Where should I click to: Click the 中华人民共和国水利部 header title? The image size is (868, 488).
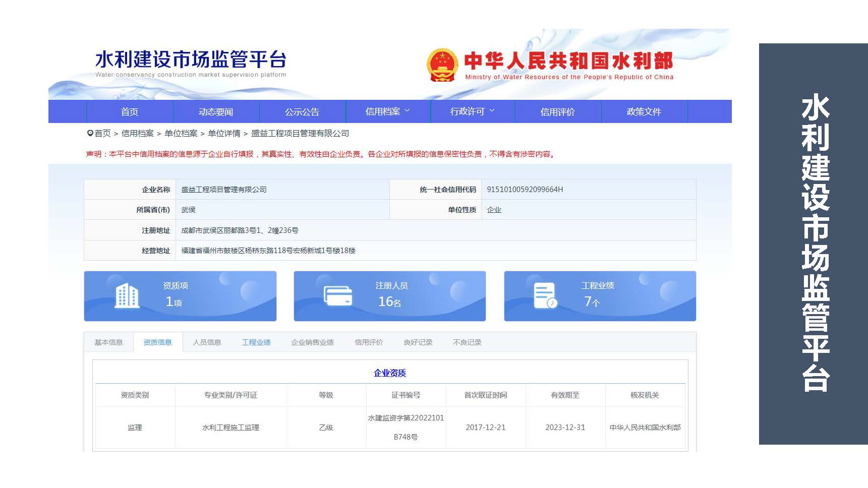click(x=568, y=61)
